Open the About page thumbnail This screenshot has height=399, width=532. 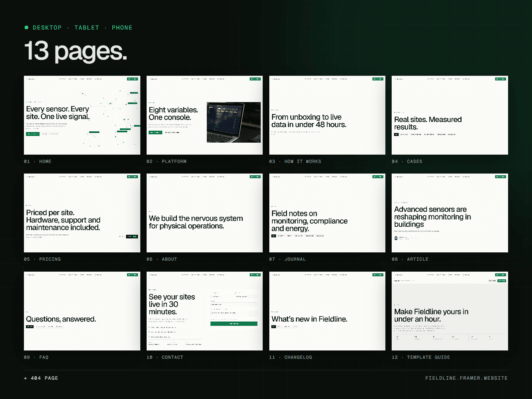(x=204, y=213)
